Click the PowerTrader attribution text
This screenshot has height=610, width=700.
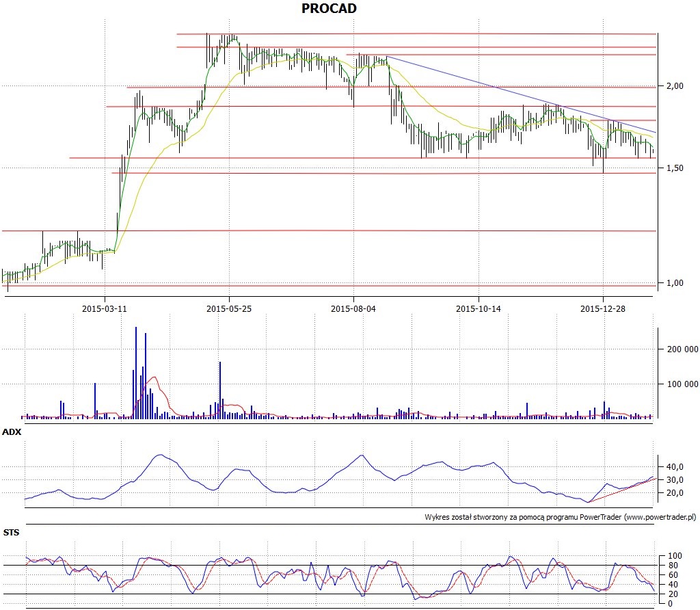pyautogui.click(x=561, y=517)
